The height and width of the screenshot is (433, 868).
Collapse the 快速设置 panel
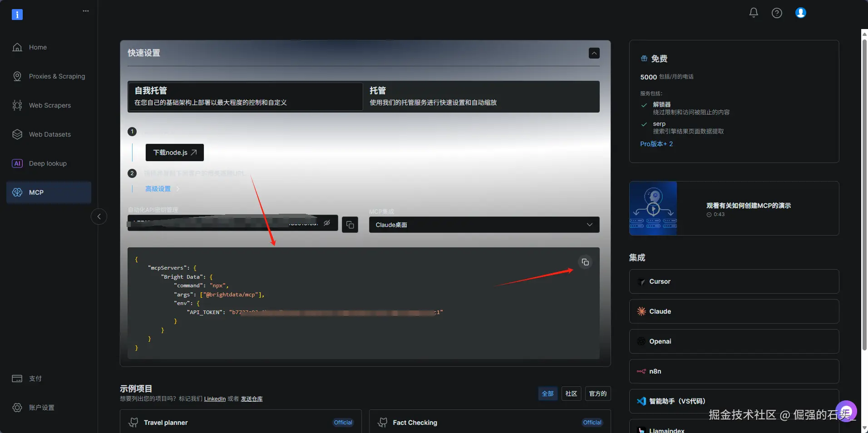594,53
